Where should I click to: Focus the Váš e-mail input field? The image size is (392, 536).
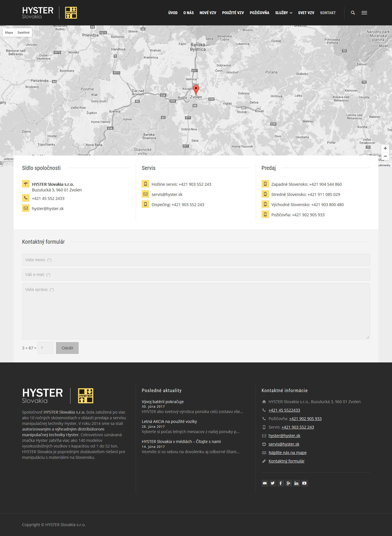(196, 275)
